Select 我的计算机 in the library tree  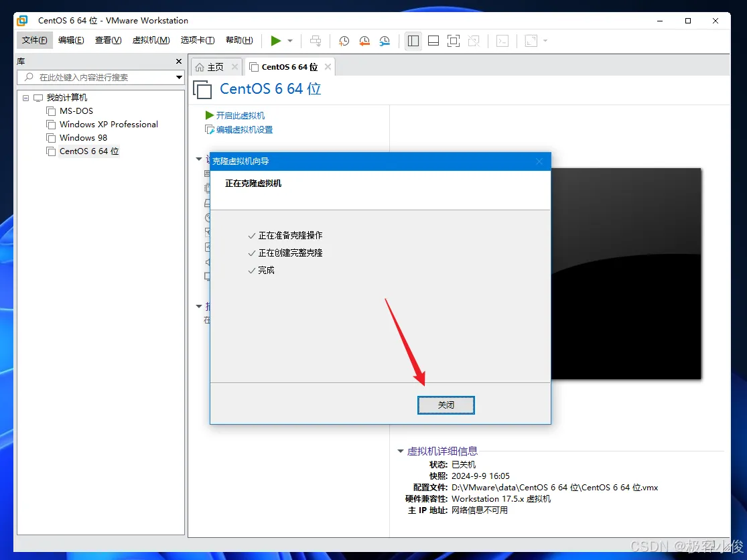[67, 98]
